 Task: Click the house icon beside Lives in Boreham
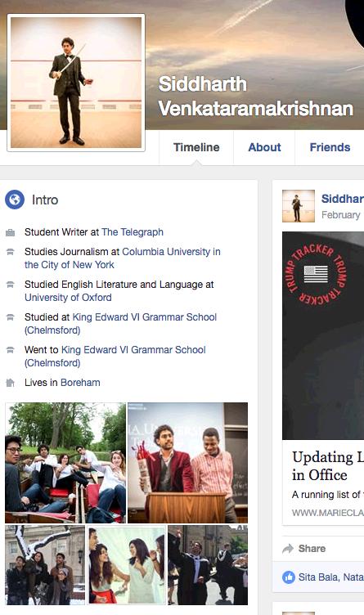10,383
